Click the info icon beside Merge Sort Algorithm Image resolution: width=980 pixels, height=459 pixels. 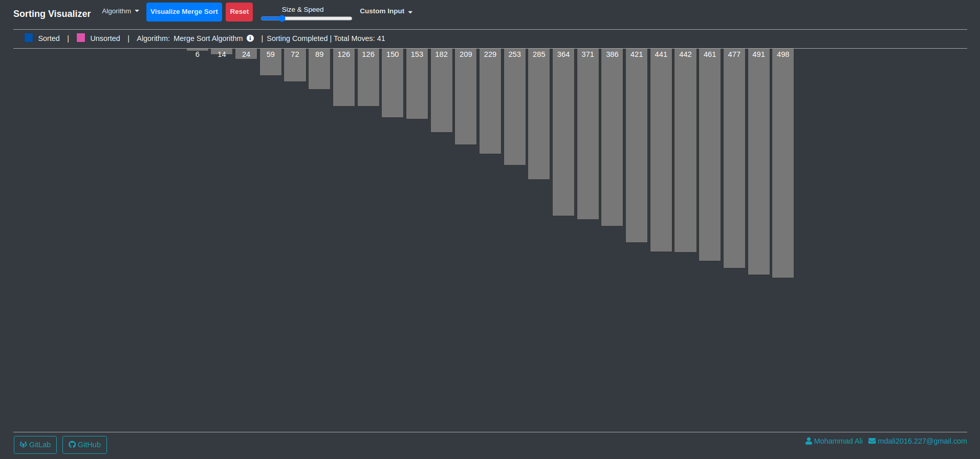tap(250, 38)
